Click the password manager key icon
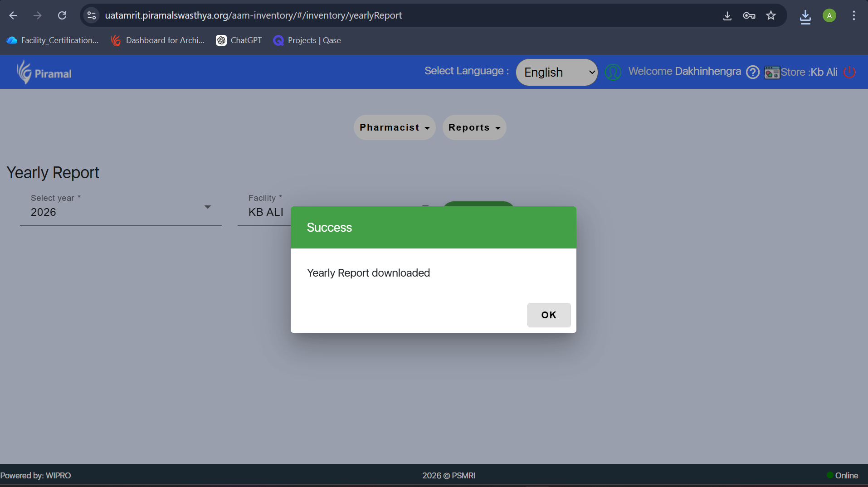The height and width of the screenshot is (487, 868). [749, 16]
